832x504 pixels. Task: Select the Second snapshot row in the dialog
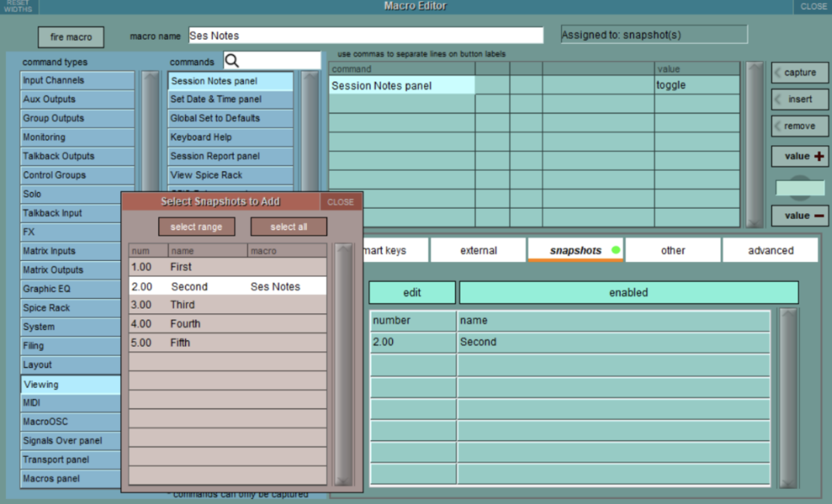(227, 286)
